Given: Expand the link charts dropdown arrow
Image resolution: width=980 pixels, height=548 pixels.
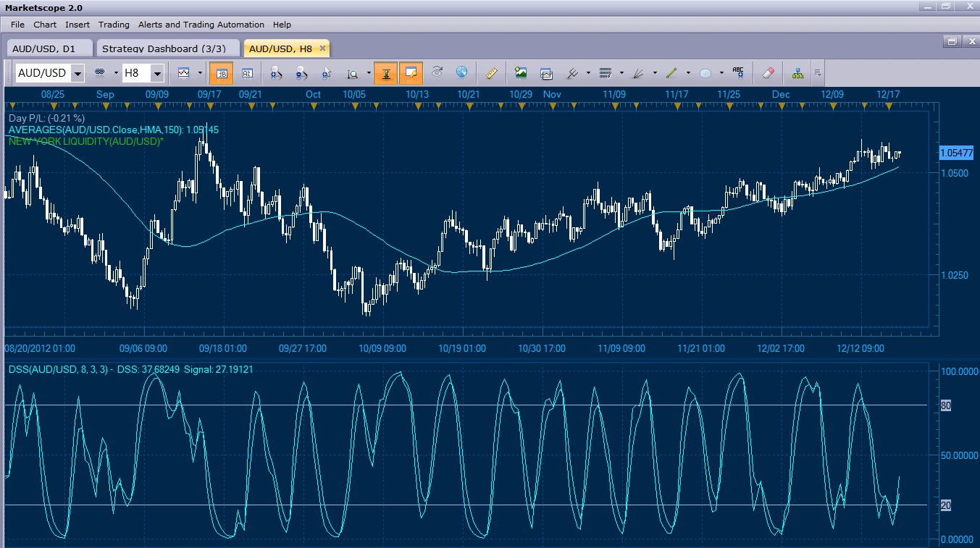Looking at the screenshot, I should [x=116, y=73].
